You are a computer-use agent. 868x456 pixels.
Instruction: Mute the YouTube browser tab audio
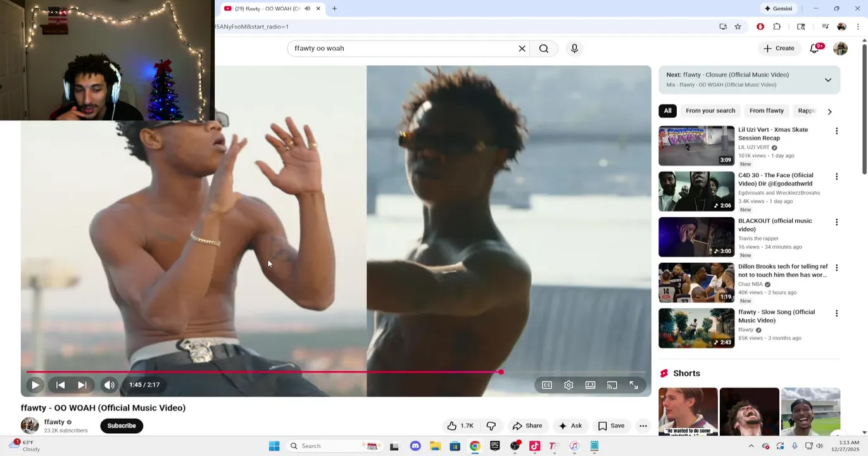tap(307, 8)
